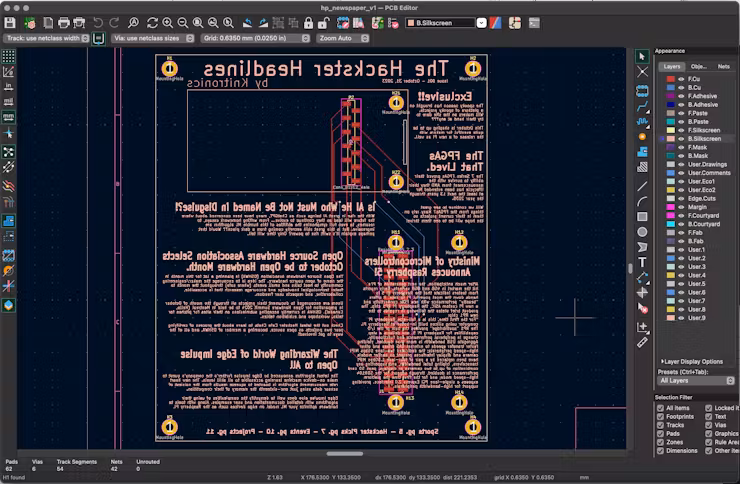This screenshot has height=484, width=740.
Task: Refresh the view with the Redraw icon
Action: [x=152, y=23]
